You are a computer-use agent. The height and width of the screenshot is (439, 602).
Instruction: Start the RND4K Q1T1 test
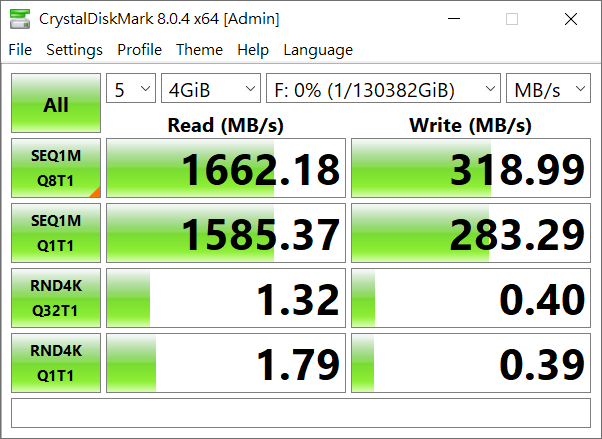pyautogui.click(x=56, y=363)
